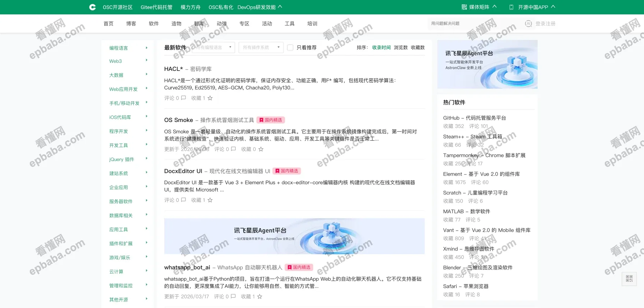The width and height of the screenshot is (644, 308).
Task: Open sidebar 讯飞星辰Agent平台 banner
Action: [487, 64]
